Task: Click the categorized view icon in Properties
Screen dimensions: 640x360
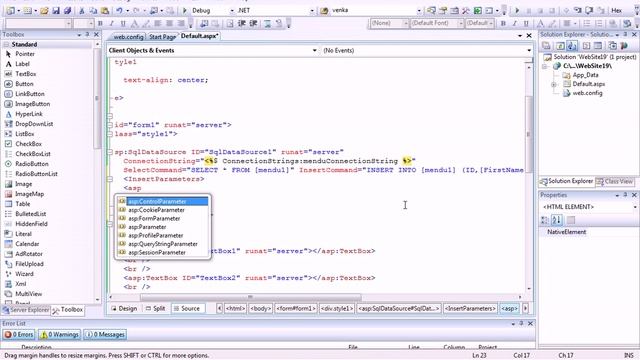Action: [545, 220]
